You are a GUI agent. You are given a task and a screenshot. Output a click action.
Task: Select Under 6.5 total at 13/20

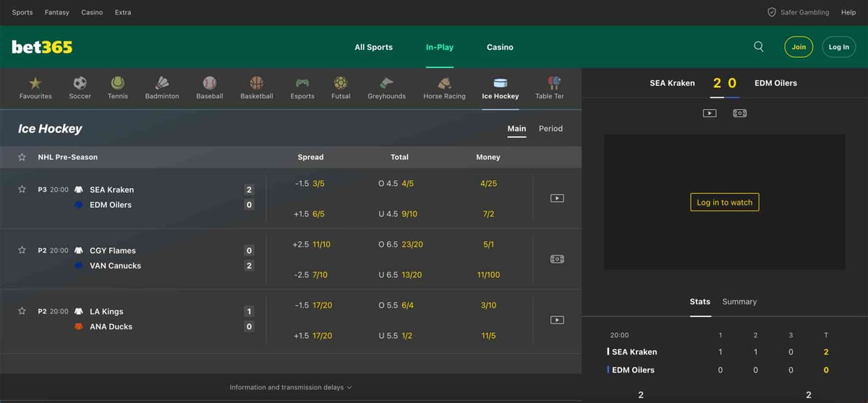click(400, 275)
